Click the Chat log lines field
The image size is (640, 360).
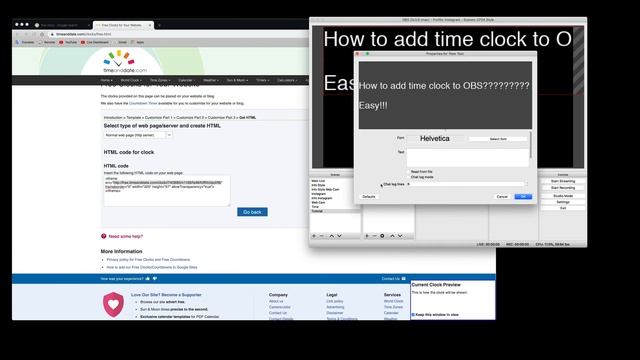click(467, 184)
